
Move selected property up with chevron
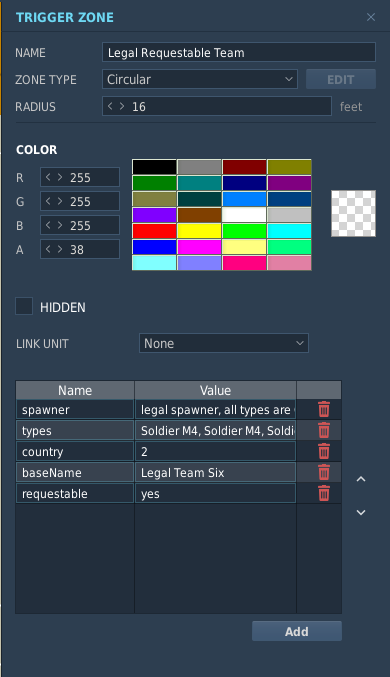(361, 479)
